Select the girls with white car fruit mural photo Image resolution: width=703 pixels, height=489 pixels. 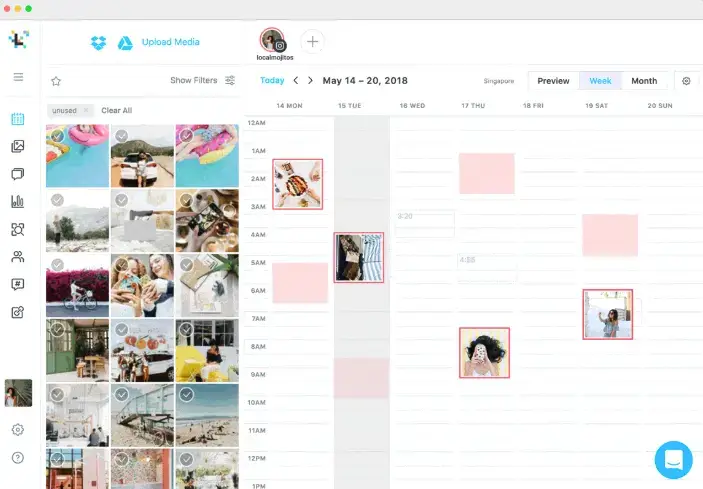(142, 351)
